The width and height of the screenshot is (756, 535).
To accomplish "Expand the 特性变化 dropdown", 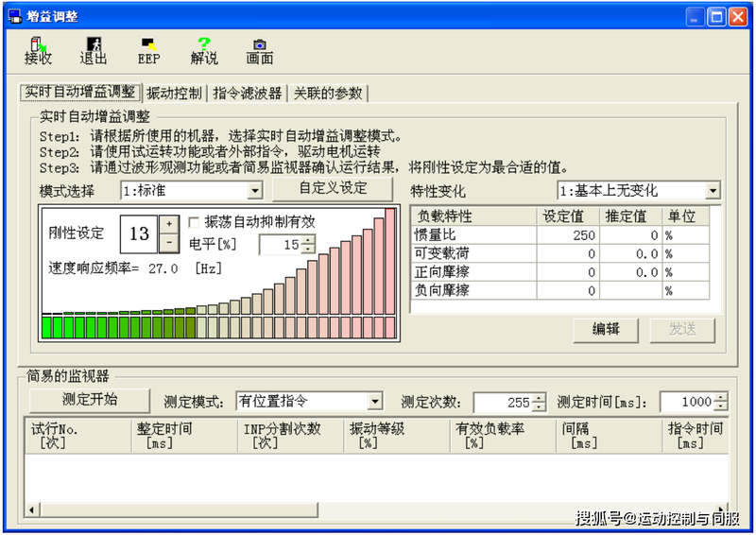I will [x=712, y=191].
